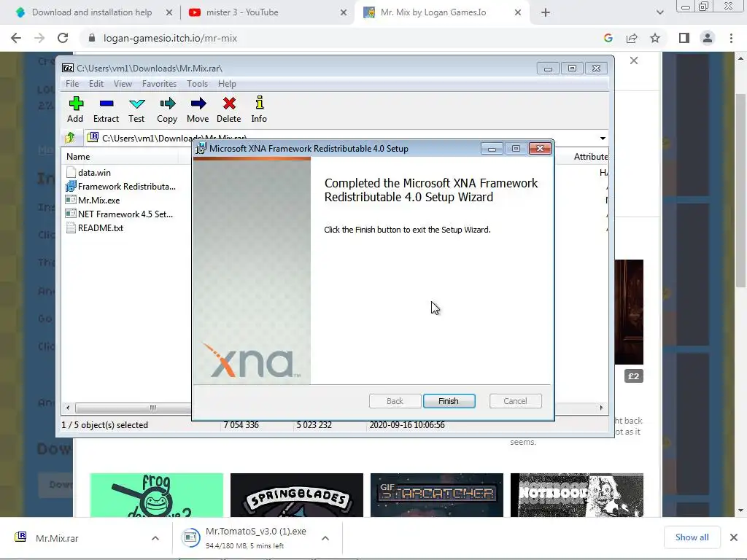Open Chrome three-dot menu
This screenshot has height=560, width=747.
point(731,38)
